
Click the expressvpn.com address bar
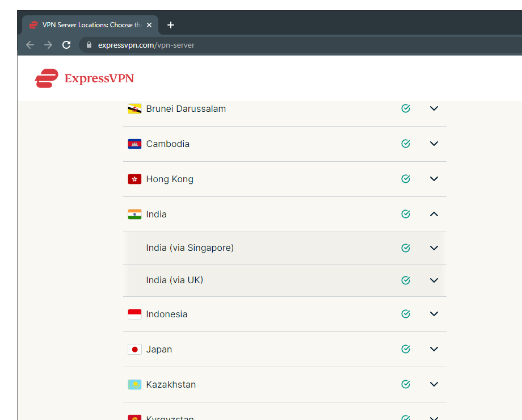coord(300,45)
